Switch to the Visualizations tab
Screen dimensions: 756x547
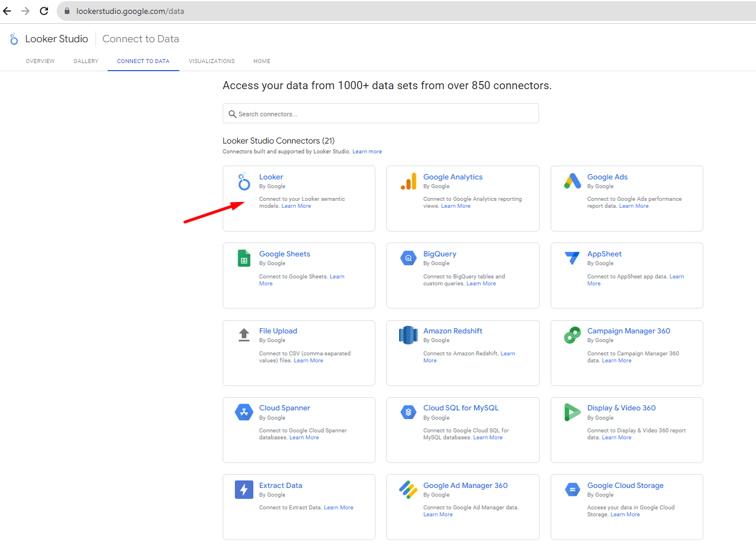212,61
